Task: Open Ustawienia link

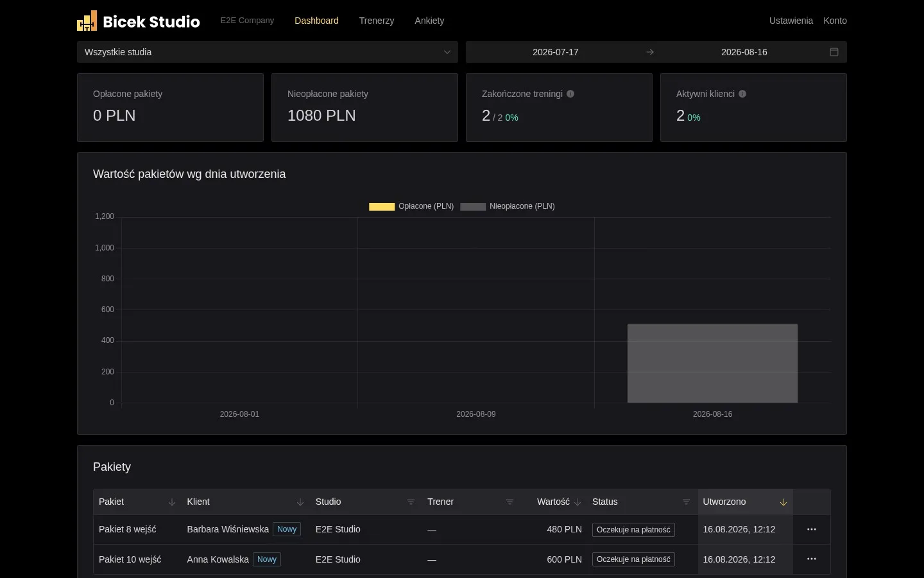Action: coord(791,21)
